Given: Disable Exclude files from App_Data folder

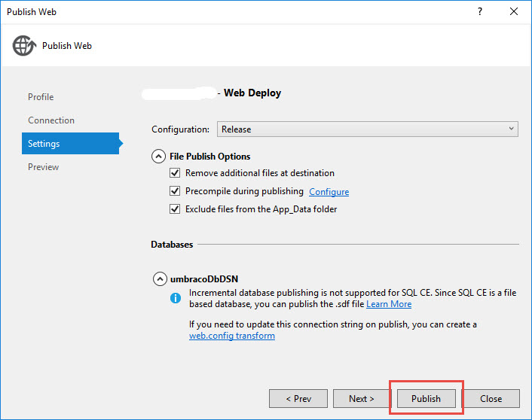Looking at the screenshot, I should pyautogui.click(x=175, y=209).
